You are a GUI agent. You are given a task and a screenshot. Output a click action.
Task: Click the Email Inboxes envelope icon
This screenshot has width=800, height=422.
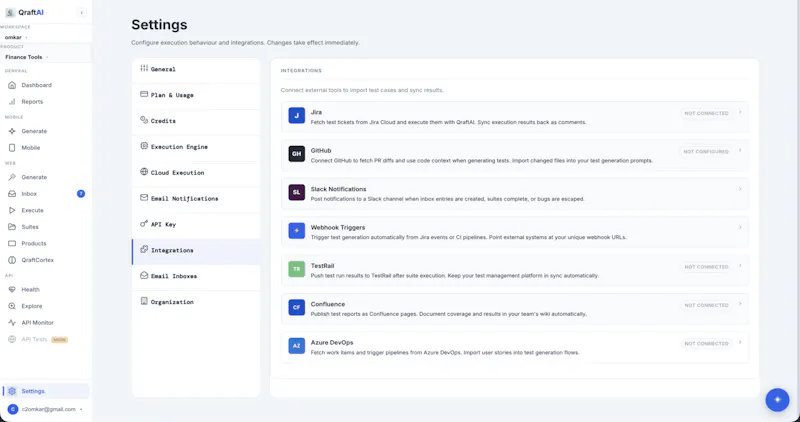[x=144, y=276]
